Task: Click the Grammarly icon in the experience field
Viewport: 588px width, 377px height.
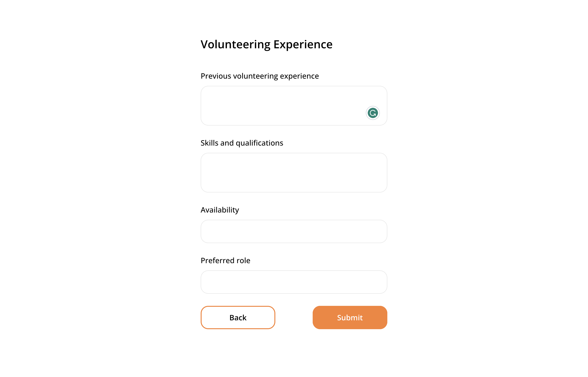Action: (372, 113)
